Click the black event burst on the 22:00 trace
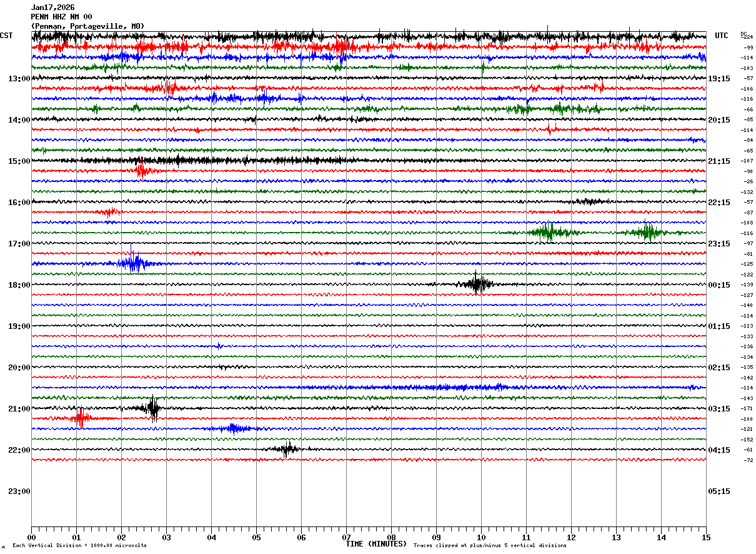Screen dimensions: 756x554 coord(287,449)
